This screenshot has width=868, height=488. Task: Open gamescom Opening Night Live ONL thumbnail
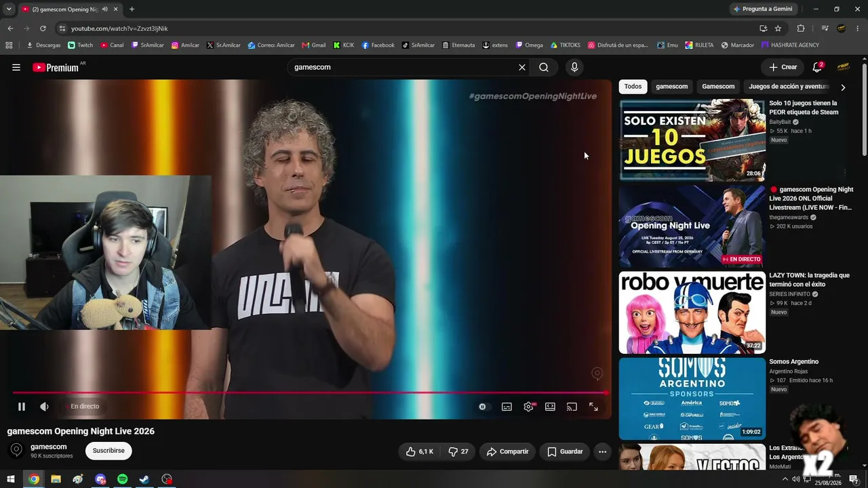[692, 226]
